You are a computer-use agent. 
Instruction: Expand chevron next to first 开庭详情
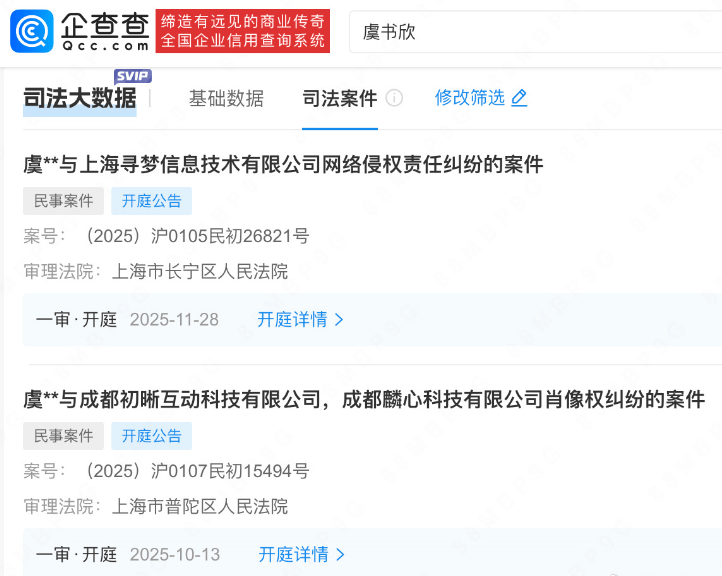(x=339, y=320)
